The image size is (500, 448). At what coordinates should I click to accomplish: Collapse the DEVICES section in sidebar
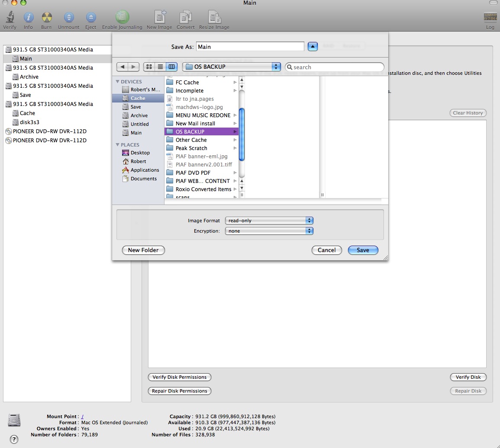click(x=117, y=82)
